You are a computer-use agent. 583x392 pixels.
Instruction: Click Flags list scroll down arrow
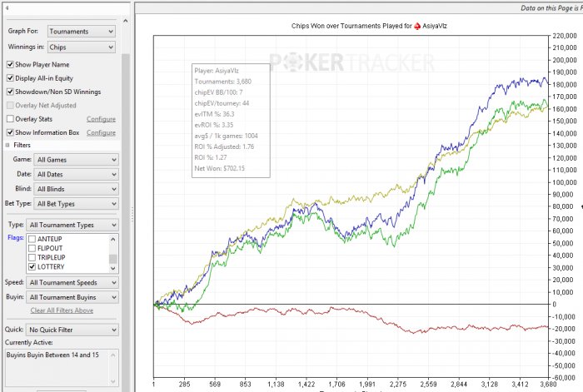pyautogui.click(x=113, y=268)
